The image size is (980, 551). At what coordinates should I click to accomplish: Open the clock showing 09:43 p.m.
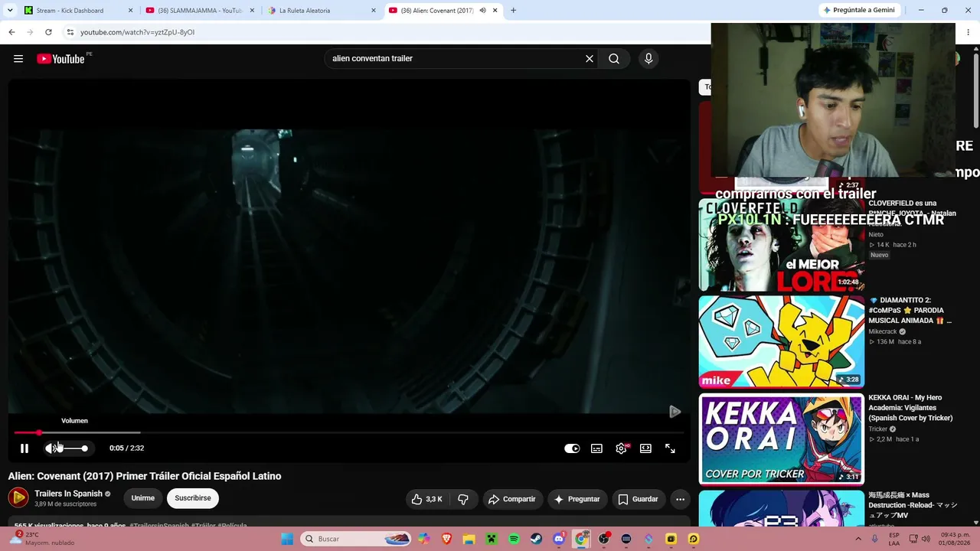[x=954, y=539]
